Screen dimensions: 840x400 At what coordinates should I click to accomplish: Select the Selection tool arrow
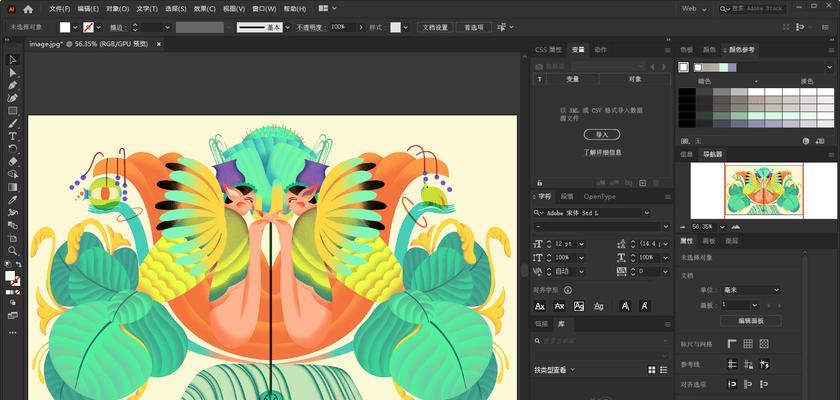(x=13, y=59)
